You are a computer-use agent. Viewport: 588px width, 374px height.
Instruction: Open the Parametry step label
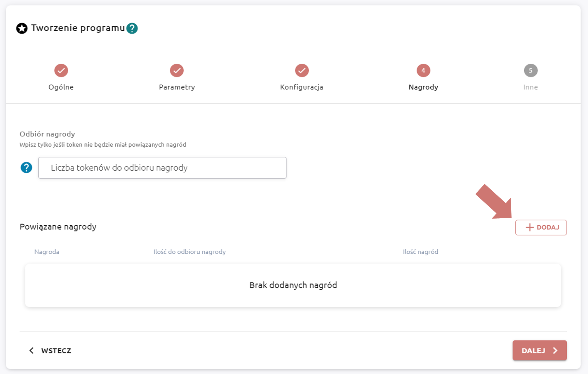[177, 87]
